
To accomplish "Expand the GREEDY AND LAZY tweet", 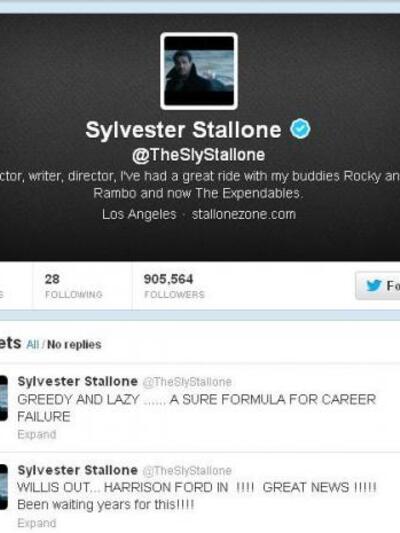I will (x=37, y=434).
